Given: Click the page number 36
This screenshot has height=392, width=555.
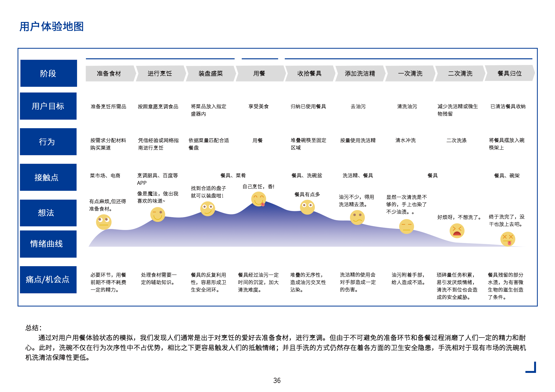Looking at the screenshot, I should [277, 381].
